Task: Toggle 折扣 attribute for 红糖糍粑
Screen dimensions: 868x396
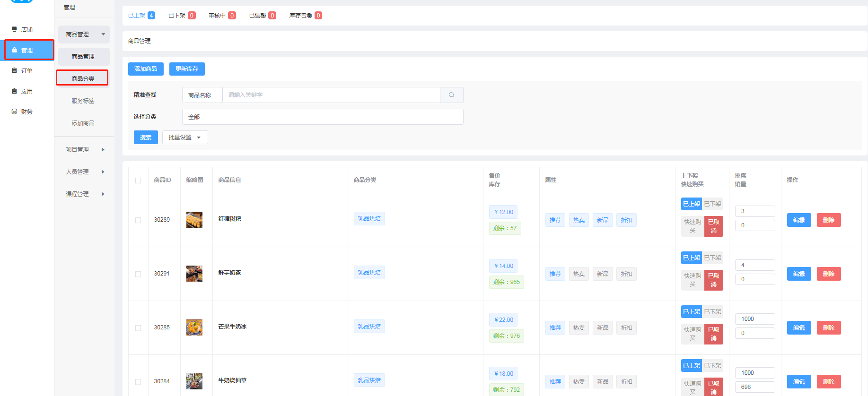Action: click(626, 220)
